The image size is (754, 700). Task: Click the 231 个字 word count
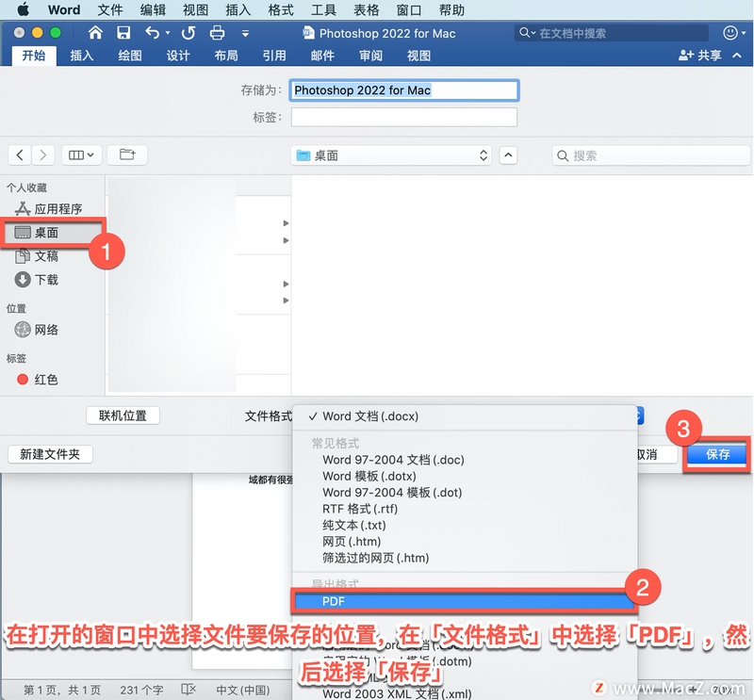(x=141, y=691)
